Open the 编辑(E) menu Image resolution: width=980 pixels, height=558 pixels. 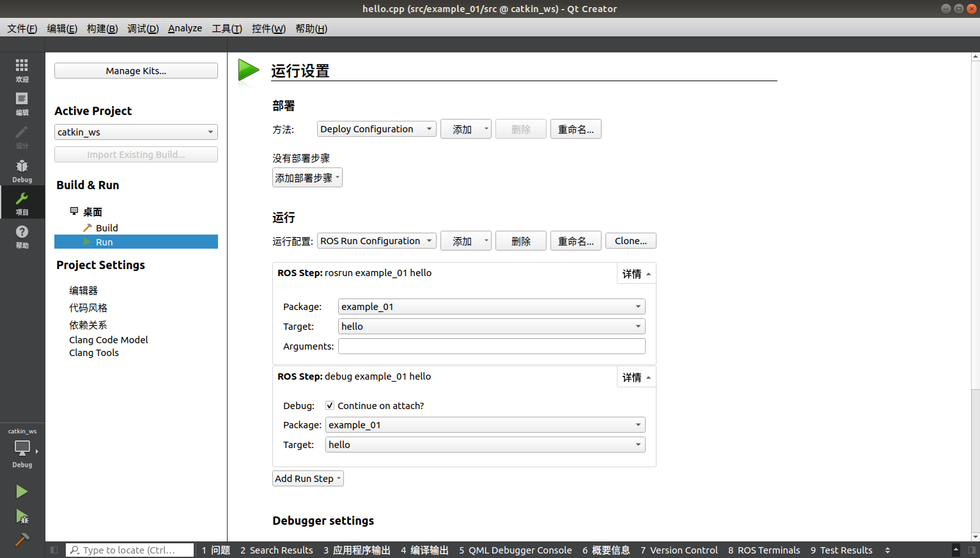click(x=62, y=28)
